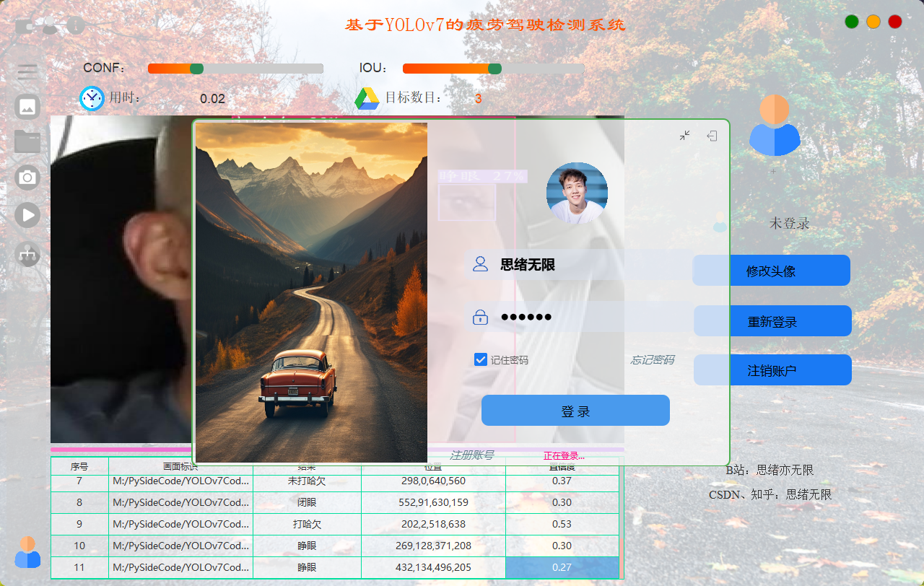
Task: Click the file path cell in row 11
Action: tap(180, 567)
